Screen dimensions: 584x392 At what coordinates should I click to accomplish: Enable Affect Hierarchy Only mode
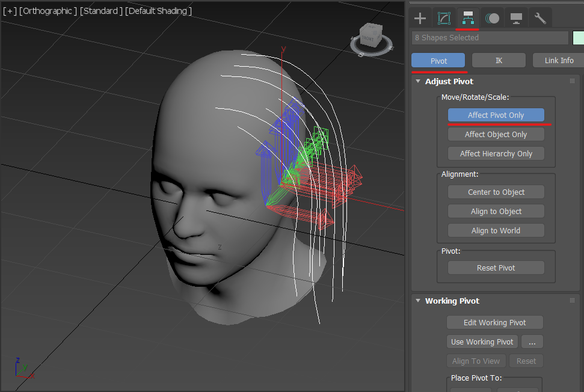(x=496, y=153)
